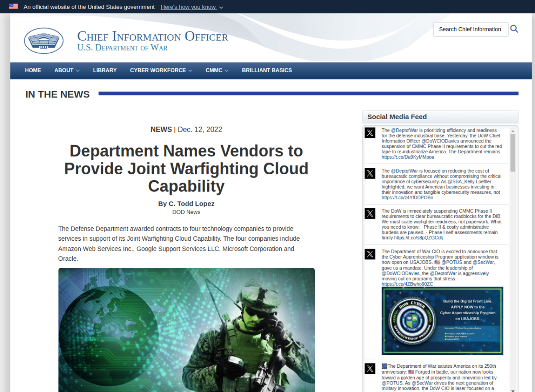The height and width of the screenshot is (392, 535).
Task: Open the BRILLIANT BASICS menu item
Action: coord(267,71)
